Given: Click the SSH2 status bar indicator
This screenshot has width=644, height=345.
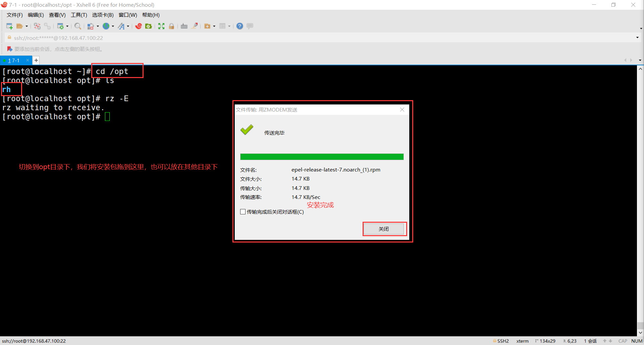Looking at the screenshot, I should click(501, 341).
